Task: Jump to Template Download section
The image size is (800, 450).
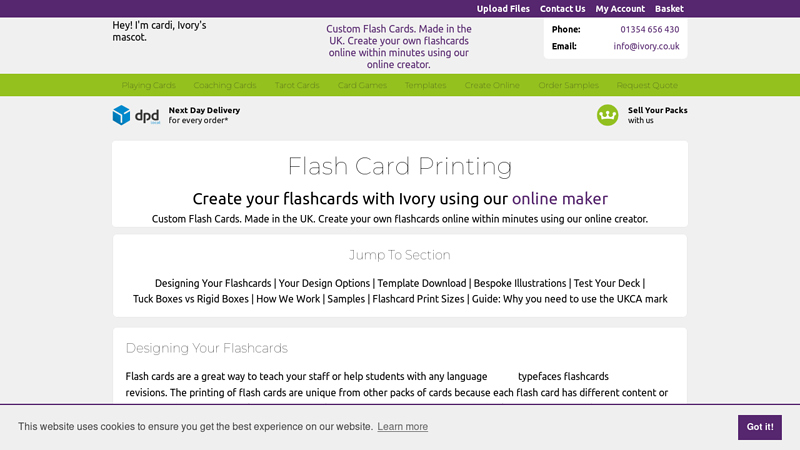Action: click(421, 283)
